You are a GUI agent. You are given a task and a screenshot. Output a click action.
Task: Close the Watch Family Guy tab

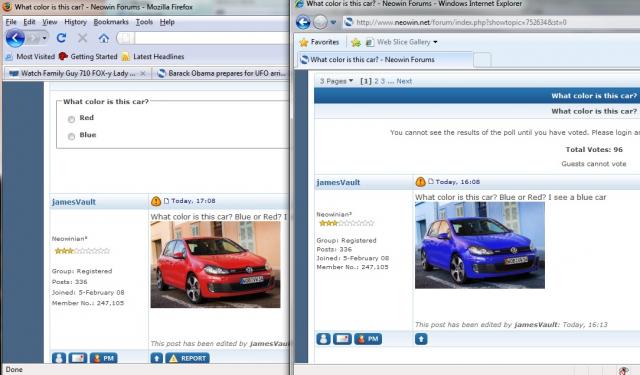pyautogui.click(x=143, y=73)
